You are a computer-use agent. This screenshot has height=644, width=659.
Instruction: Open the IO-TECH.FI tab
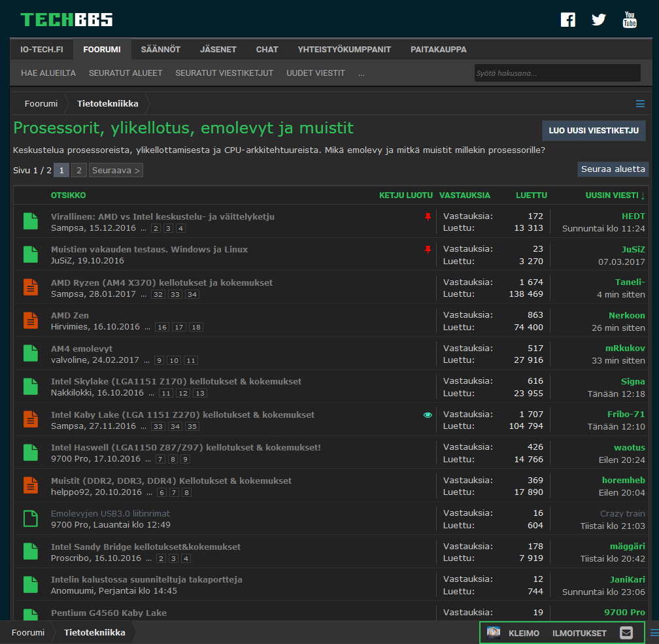pyautogui.click(x=42, y=49)
